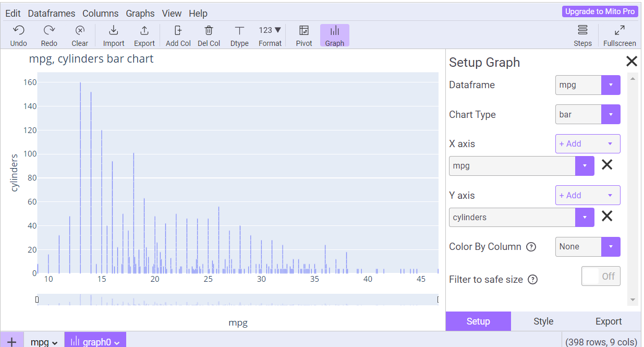Click the Upgrade to Mito Pro button

point(600,11)
